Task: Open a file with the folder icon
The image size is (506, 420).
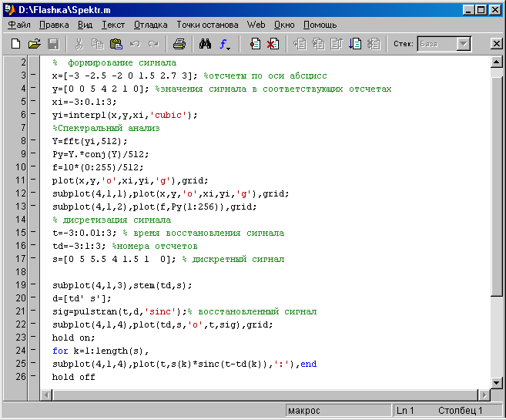Action: pyautogui.click(x=35, y=44)
